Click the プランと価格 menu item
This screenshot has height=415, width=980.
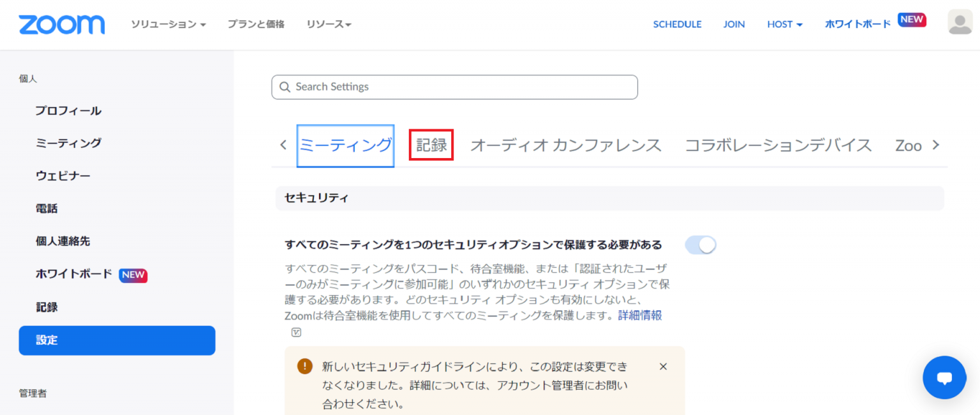tap(256, 24)
